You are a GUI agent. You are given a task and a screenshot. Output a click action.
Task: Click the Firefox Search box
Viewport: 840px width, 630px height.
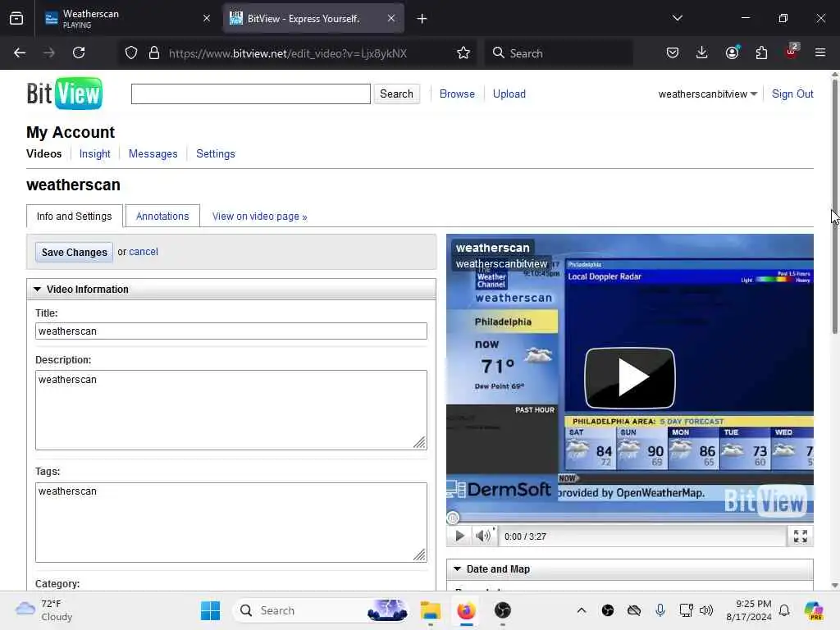pos(559,53)
